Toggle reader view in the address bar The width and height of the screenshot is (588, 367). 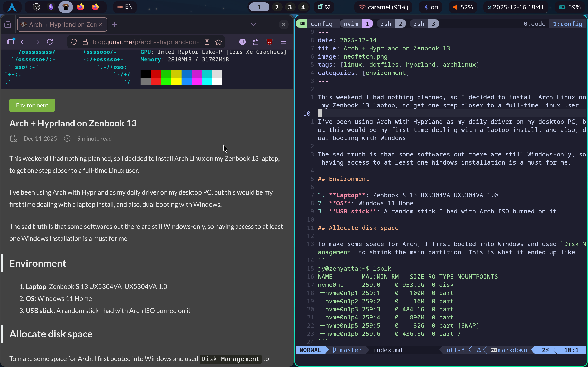[207, 42]
